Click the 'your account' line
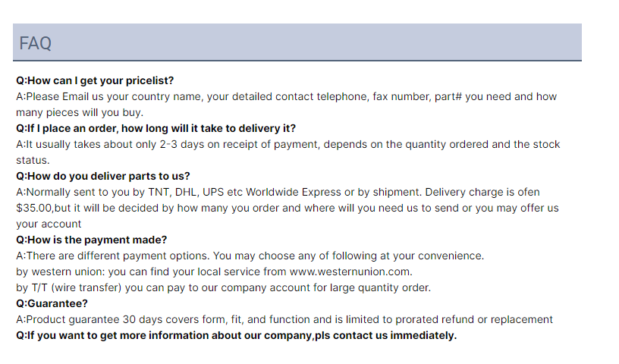This screenshot has width=619, height=364. [x=49, y=224]
